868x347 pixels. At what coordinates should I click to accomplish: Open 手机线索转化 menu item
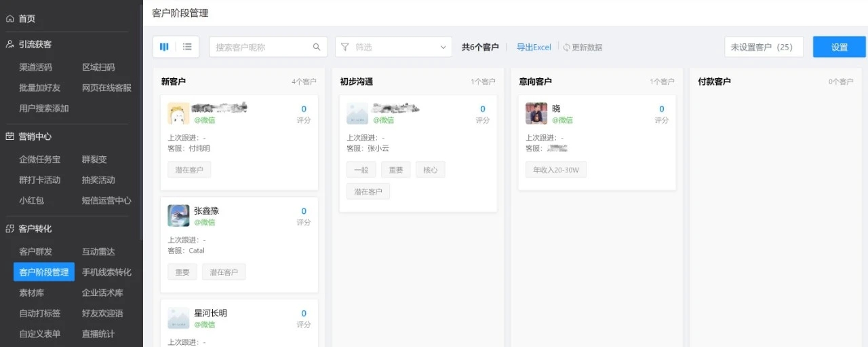[x=106, y=272]
